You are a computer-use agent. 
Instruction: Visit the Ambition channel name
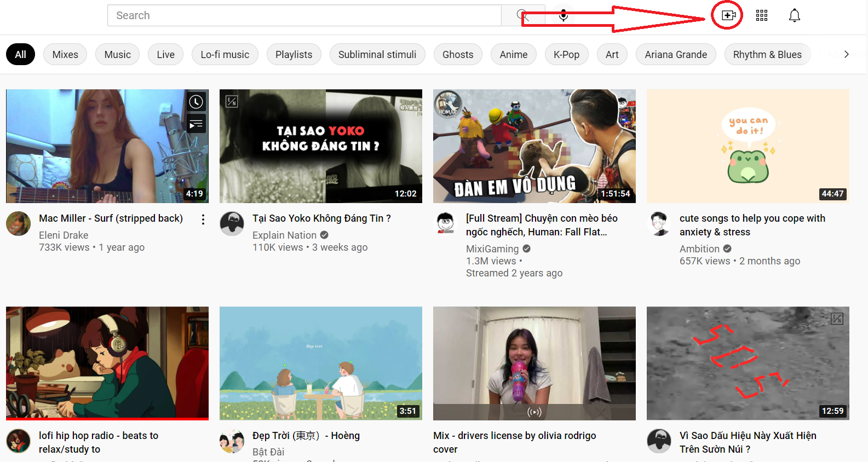pos(699,249)
